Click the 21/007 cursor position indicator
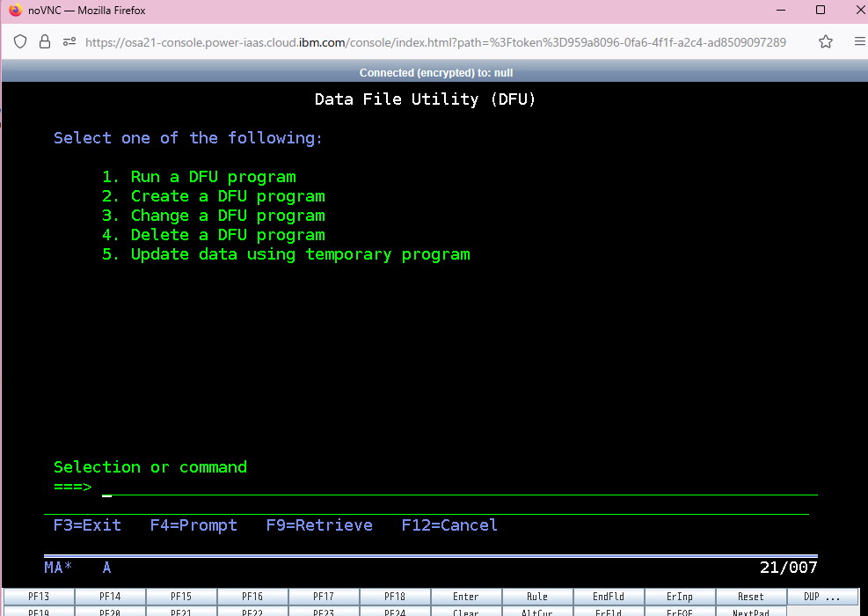The width and height of the screenshot is (868, 616). pyautogui.click(x=788, y=568)
